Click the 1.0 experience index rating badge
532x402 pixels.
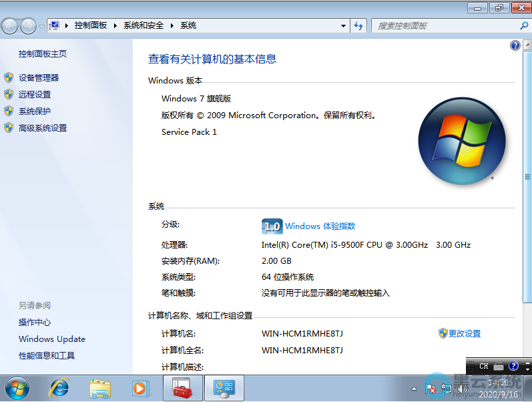coord(272,226)
